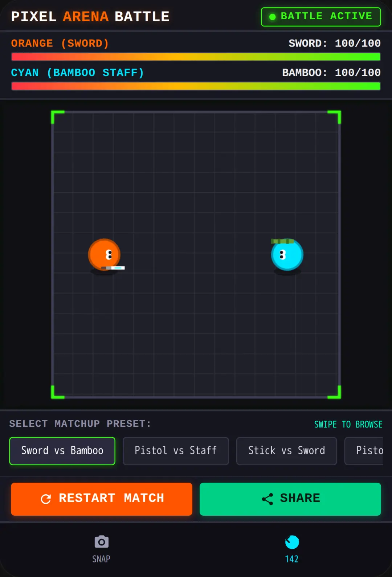The image size is (392, 577).
Task: Select the orange sword fighter in the arena
Action: (105, 255)
